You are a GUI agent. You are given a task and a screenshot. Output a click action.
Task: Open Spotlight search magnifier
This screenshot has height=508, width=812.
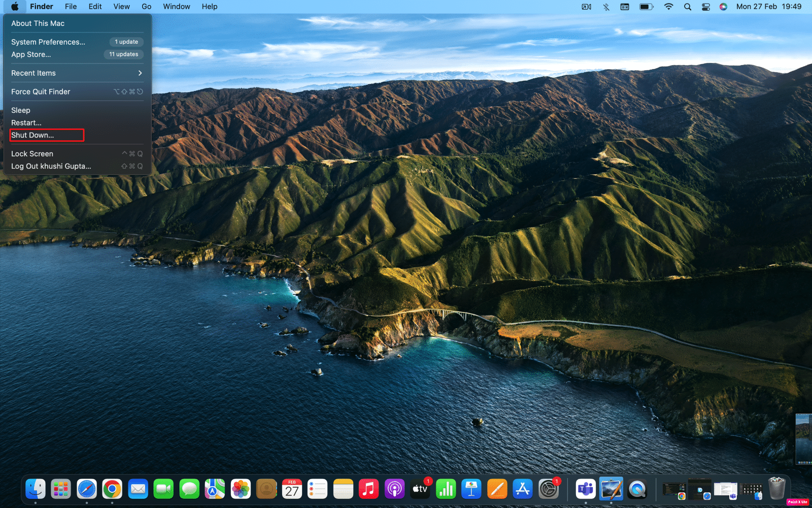tap(688, 7)
